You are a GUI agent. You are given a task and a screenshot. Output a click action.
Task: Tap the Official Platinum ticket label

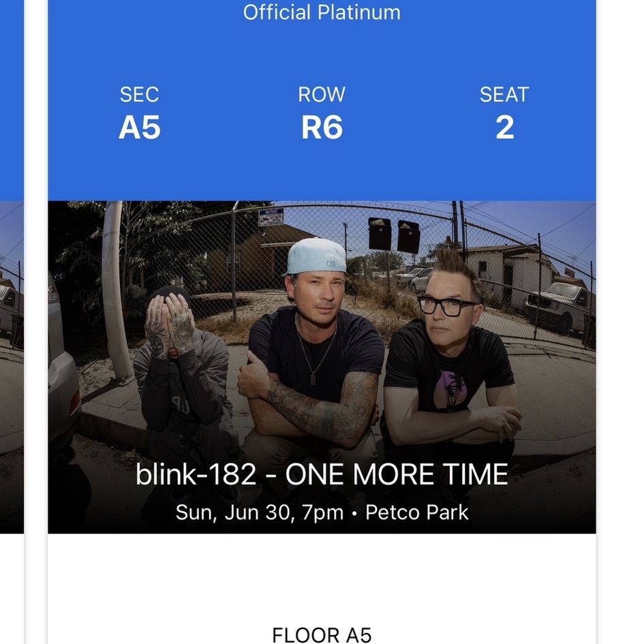322,12
